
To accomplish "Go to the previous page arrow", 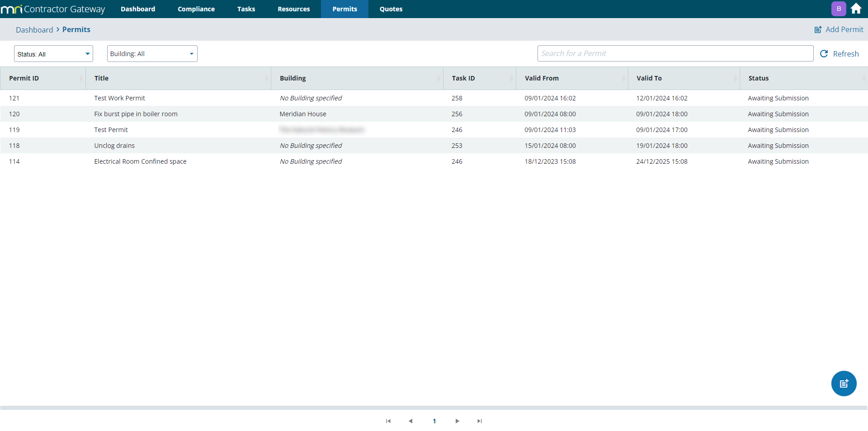I will (410, 421).
